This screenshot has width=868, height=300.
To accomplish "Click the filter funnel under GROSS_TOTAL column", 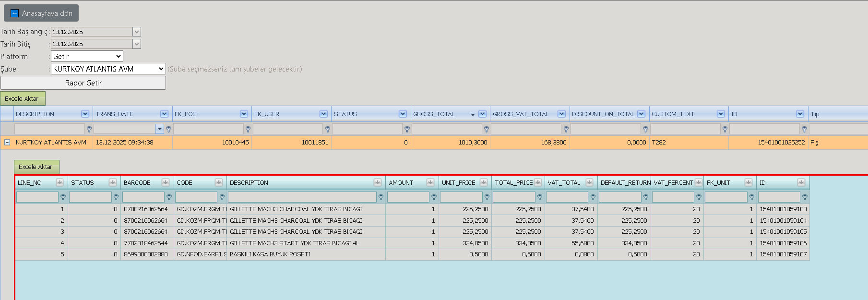I will pyautogui.click(x=487, y=129).
